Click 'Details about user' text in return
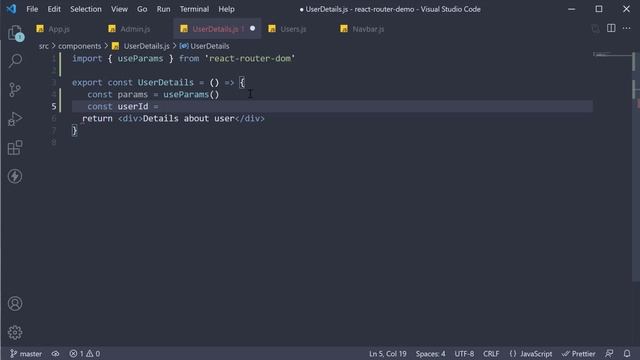Viewport: 640px width, 360px height. point(189,118)
